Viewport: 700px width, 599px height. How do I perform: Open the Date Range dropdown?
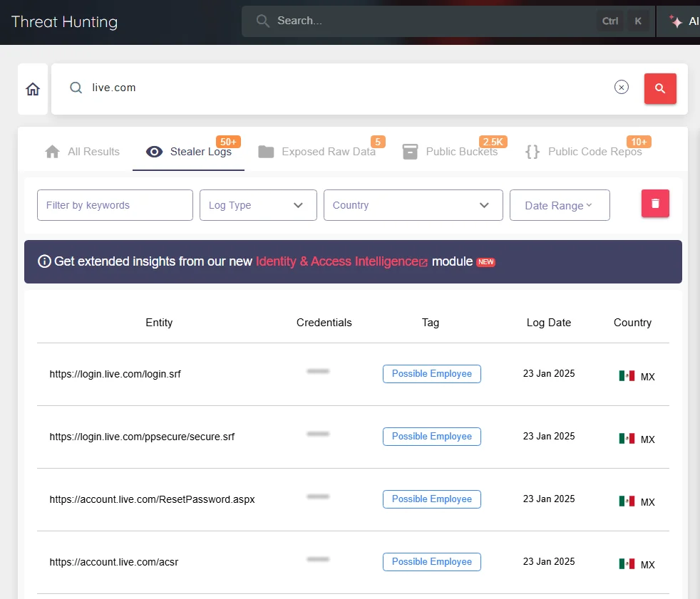(560, 205)
